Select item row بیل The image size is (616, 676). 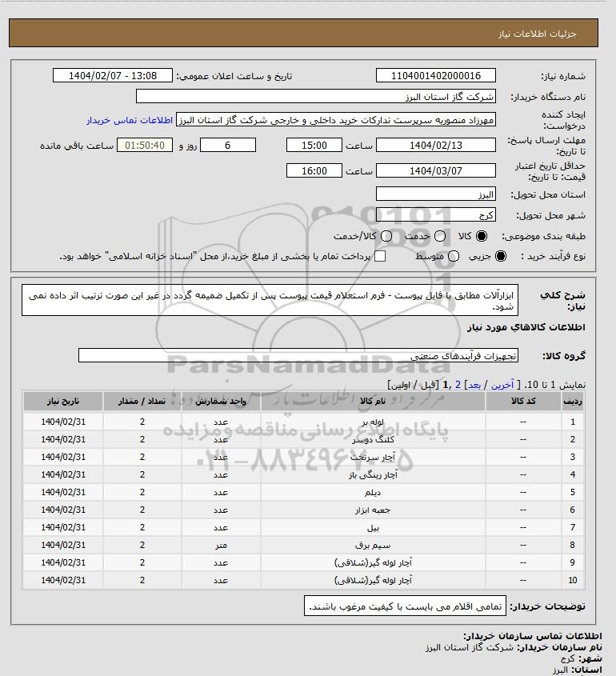[304, 528]
